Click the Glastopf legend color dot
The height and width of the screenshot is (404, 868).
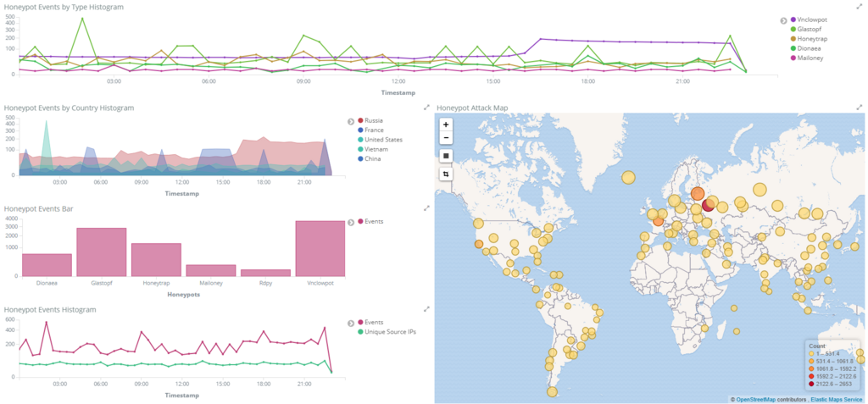click(793, 30)
